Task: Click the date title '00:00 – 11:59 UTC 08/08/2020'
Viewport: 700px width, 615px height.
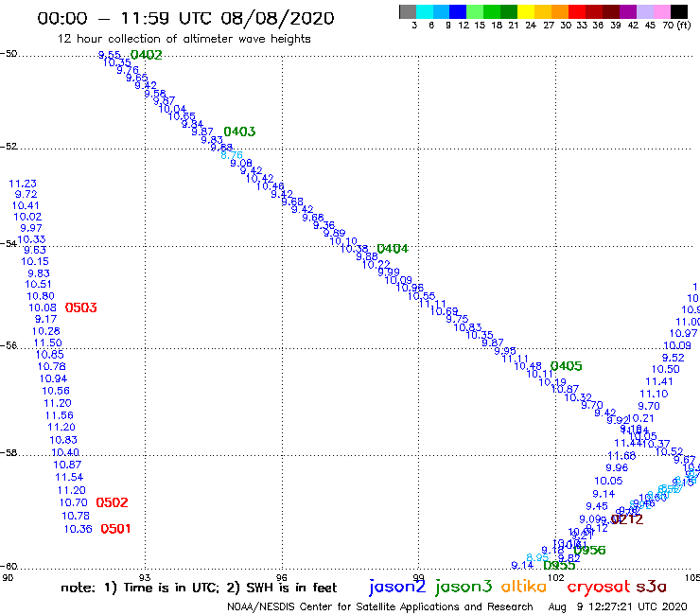Action: 185,18
